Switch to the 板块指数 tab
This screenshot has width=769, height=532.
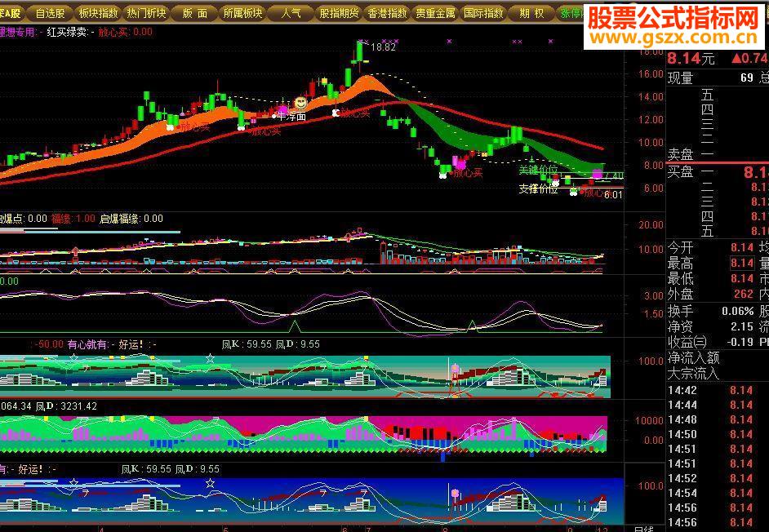click(99, 13)
